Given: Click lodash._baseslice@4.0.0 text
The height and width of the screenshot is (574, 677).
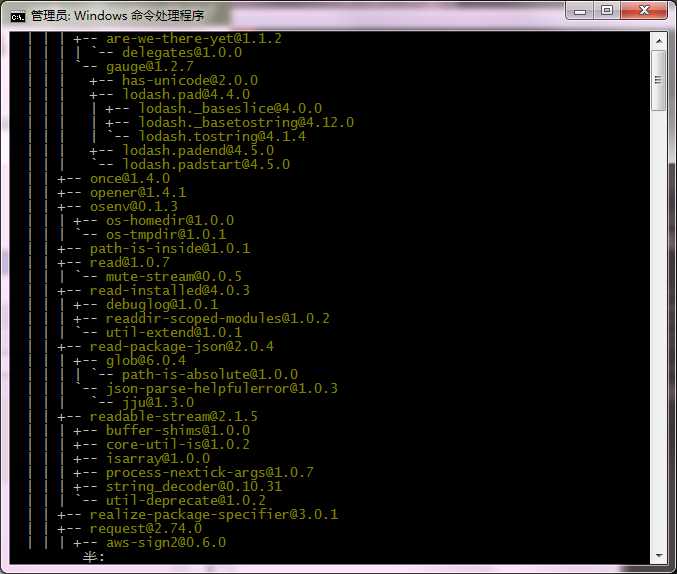Looking at the screenshot, I should pos(230,108).
